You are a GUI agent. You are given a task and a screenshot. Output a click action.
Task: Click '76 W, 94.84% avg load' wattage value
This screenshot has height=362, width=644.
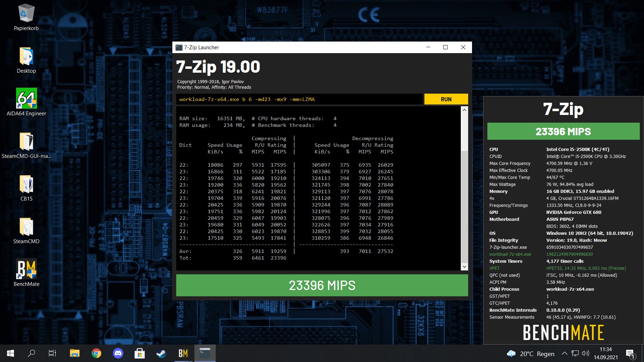[x=570, y=184]
